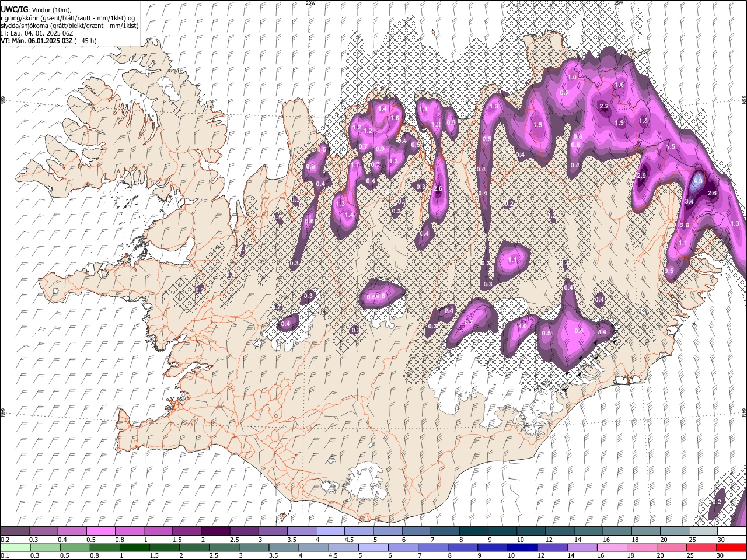This screenshot has height=560, width=747.
Task: Select the lower legend swatch between 3.5 and 4
Action: point(284,547)
